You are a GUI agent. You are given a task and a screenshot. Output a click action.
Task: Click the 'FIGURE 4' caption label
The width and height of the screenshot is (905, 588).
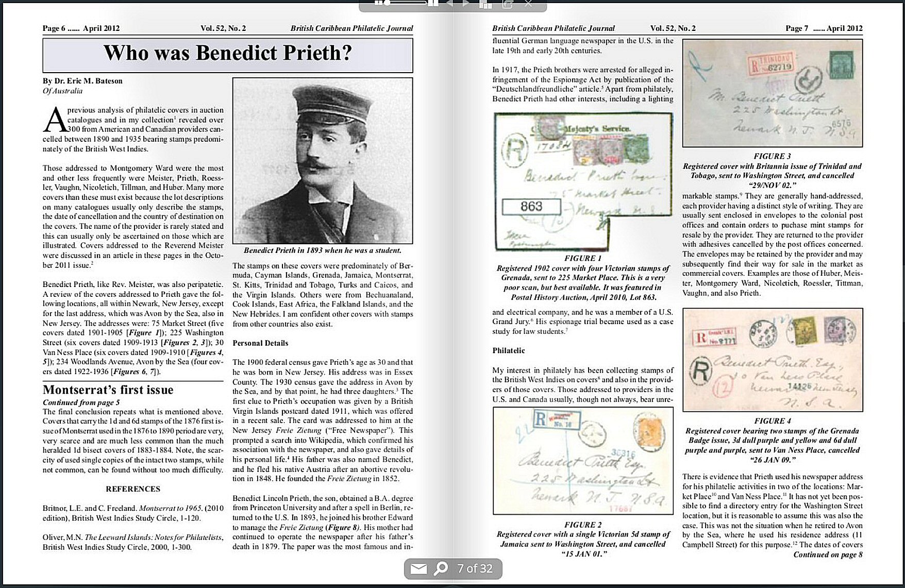coord(773,421)
